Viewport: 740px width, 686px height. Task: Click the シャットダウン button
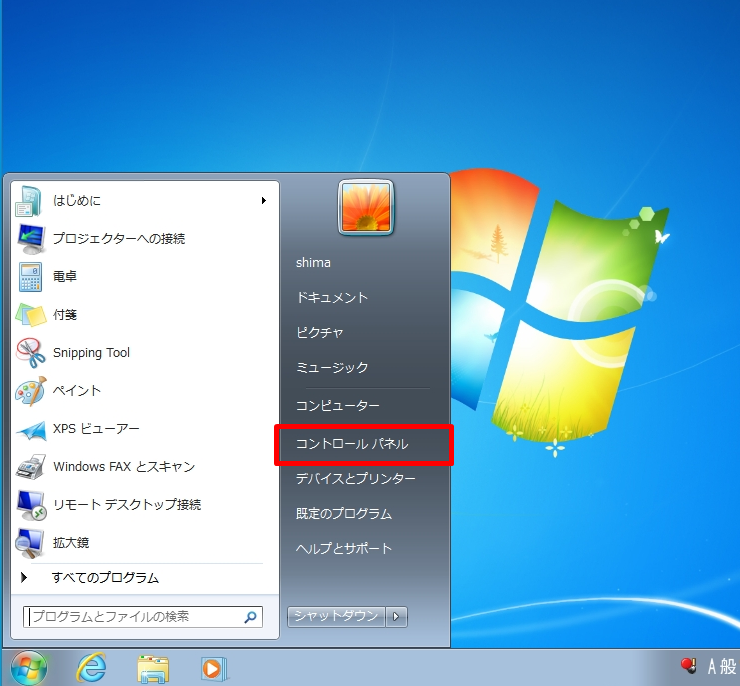pos(336,616)
